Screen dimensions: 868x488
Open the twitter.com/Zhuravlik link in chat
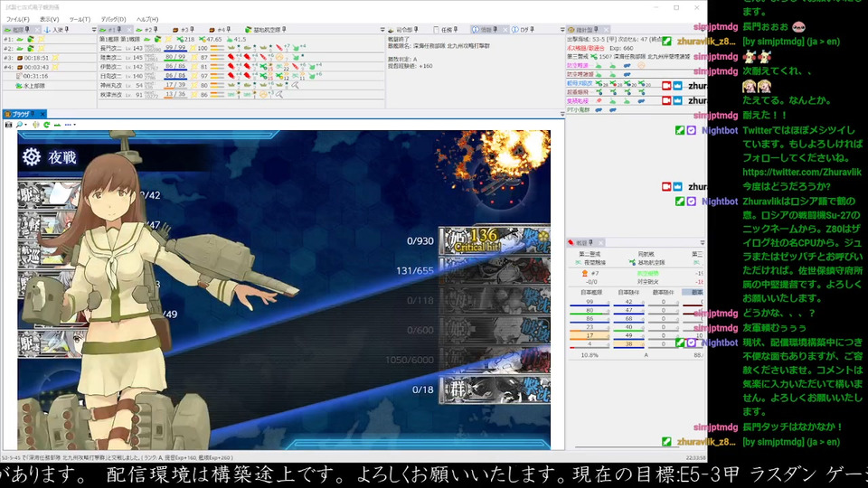tap(802, 172)
